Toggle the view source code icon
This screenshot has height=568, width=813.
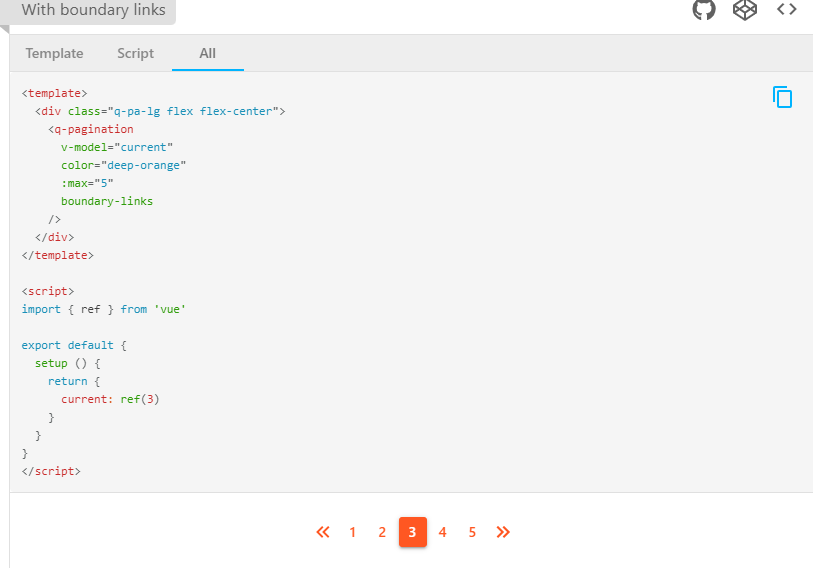coord(786,9)
